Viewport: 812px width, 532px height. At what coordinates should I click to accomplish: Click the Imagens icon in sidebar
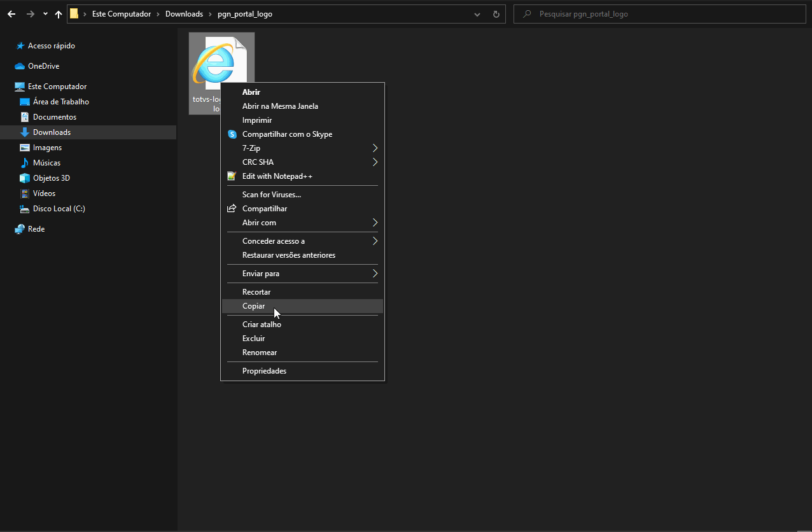pyautogui.click(x=25, y=148)
